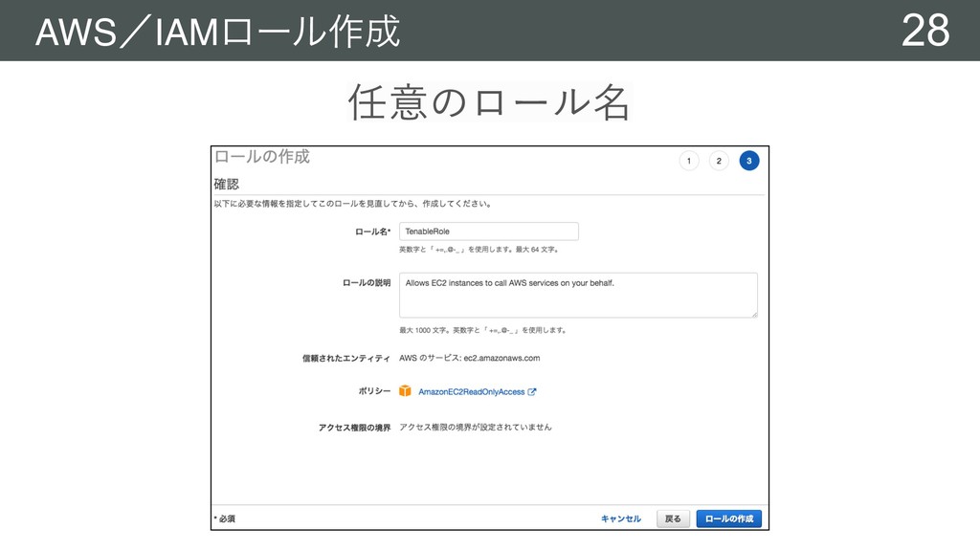Screen dimensions: 980x551
Task: Focus the ロール名 field containing TenableRole
Action: pyautogui.click(x=489, y=231)
